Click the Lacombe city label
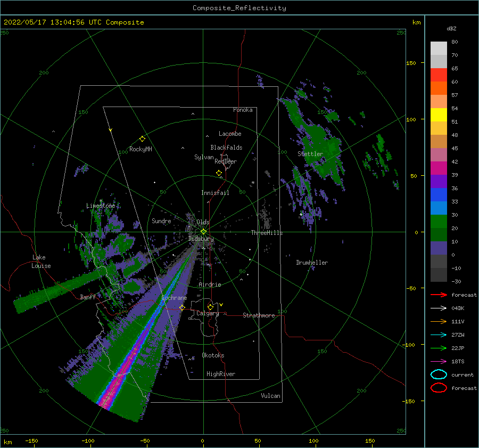The image size is (479, 448). coord(230,134)
